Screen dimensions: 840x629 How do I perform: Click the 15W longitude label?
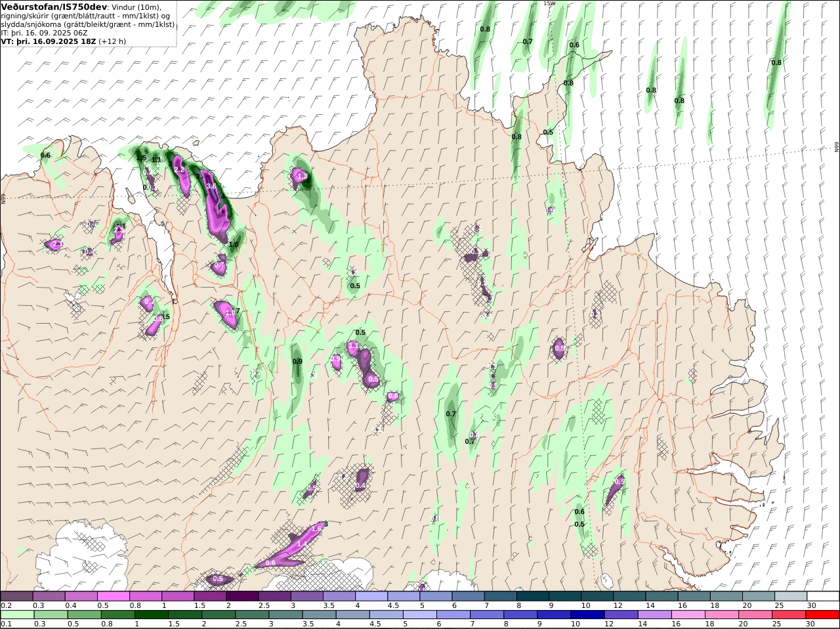click(549, 3)
